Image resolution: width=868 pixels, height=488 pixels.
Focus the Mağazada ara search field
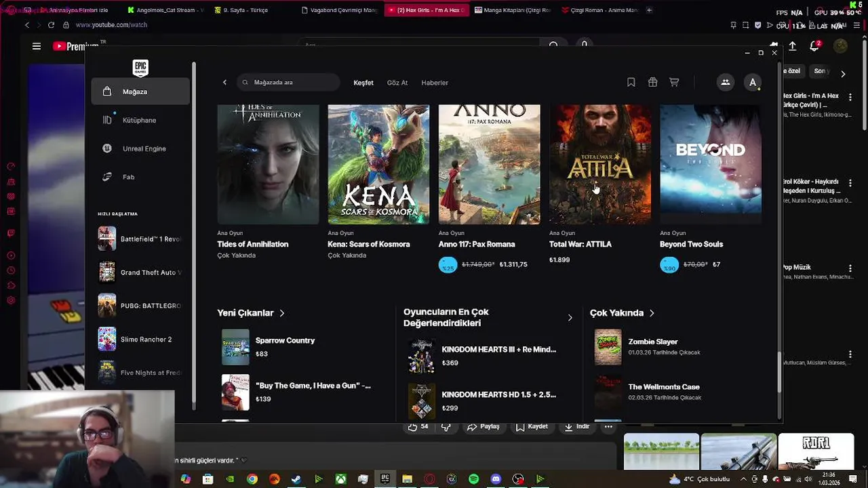(x=288, y=83)
